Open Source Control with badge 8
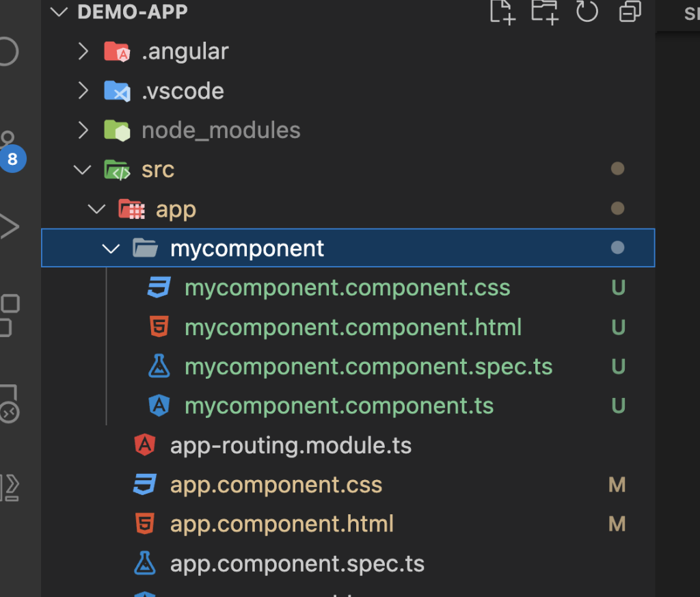Screen dimensions: 700x597 10,151
